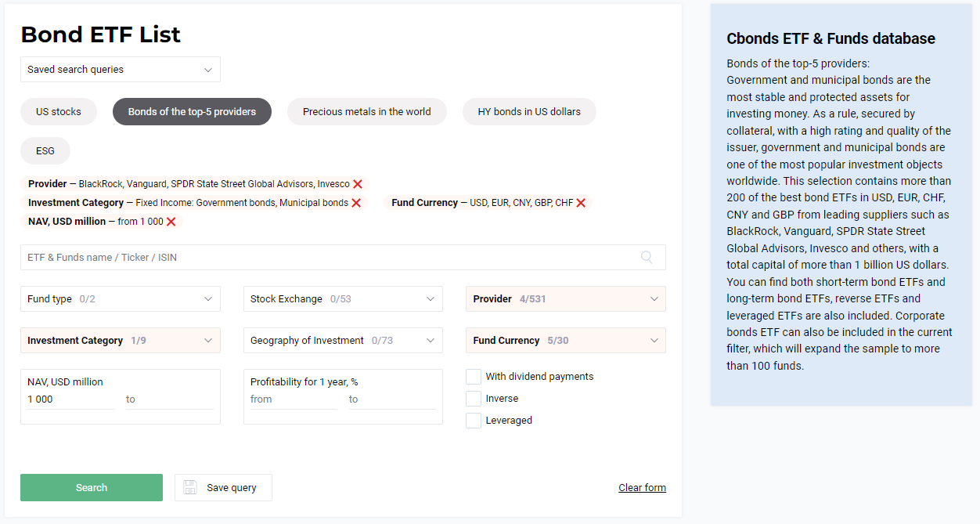Click the search magnifier icon
Viewport: 980px width, 524px height.
pyautogui.click(x=646, y=257)
